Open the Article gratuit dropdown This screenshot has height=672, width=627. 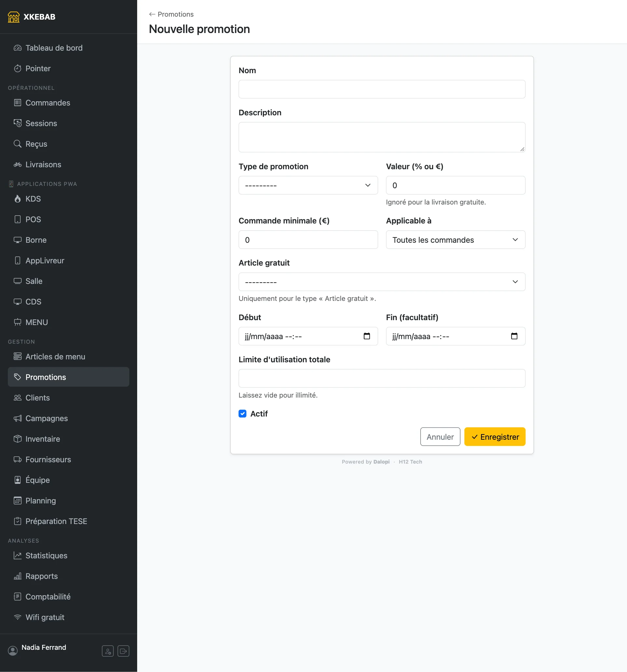point(382,282)
